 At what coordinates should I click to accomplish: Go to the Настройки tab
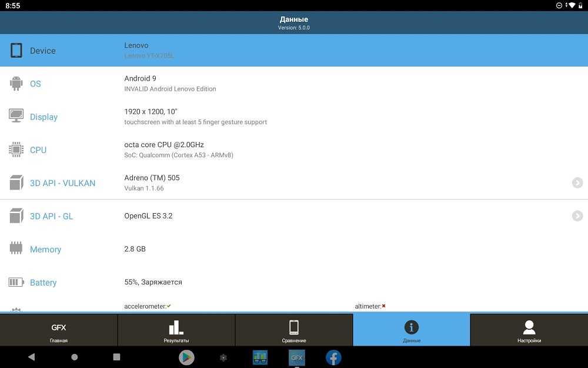tap(529, 330)
